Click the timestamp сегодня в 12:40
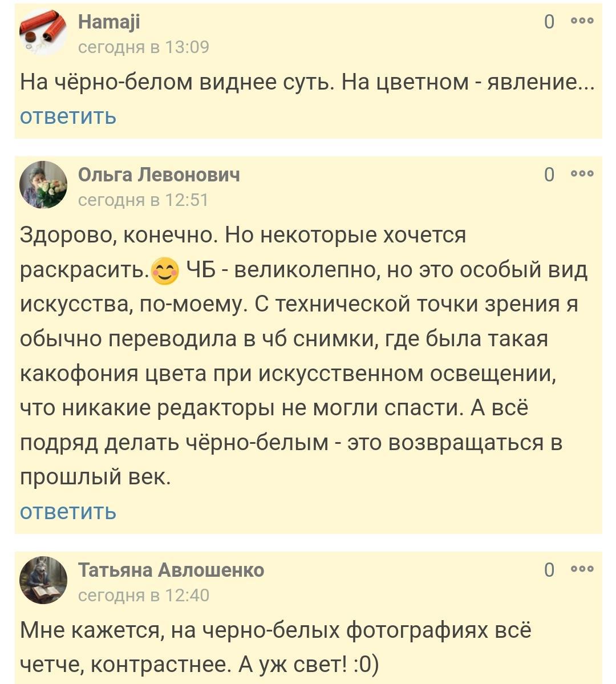616x684 pixels. (x=143, y=595)
